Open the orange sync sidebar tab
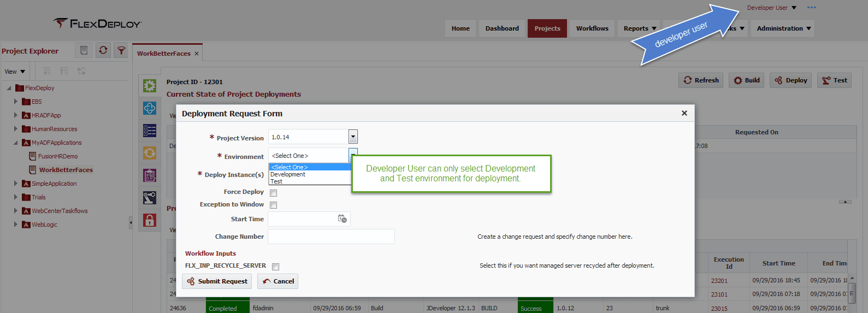Viewport: 868px width, 313px height. 150,153
